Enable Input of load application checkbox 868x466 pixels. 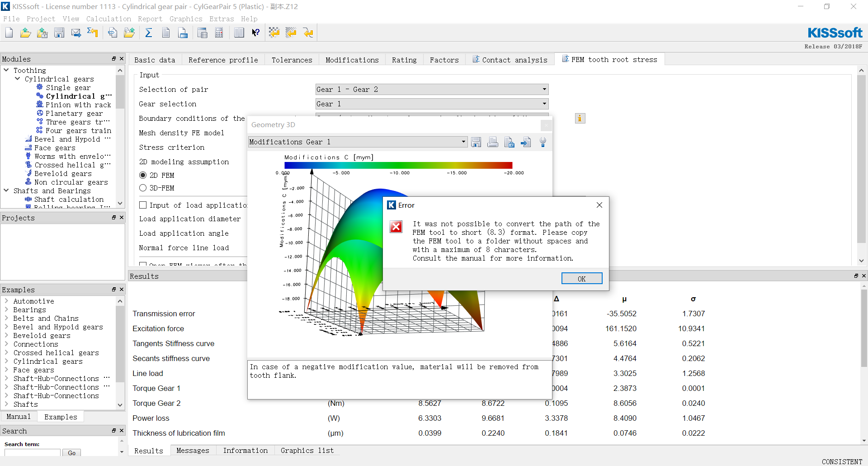(143, 205)
